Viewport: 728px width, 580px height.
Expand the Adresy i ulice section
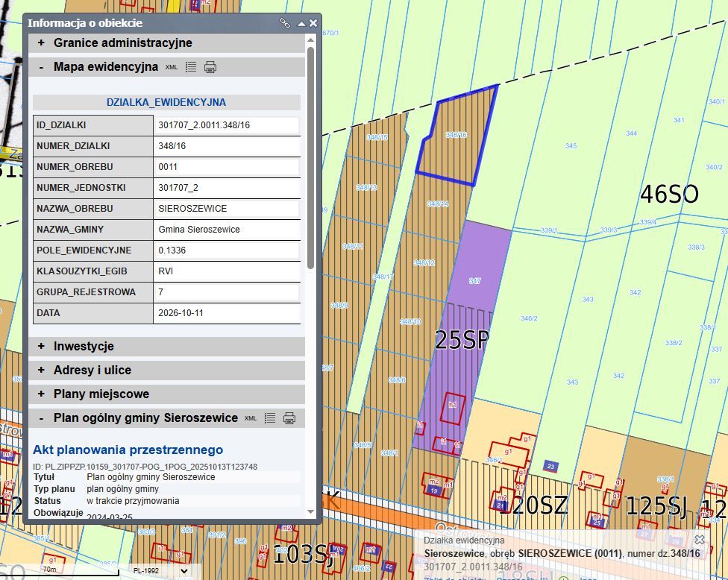[166, 370]
